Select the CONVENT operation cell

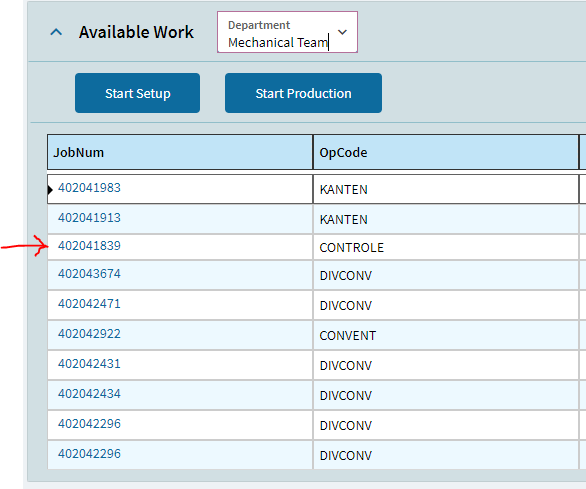445,335
